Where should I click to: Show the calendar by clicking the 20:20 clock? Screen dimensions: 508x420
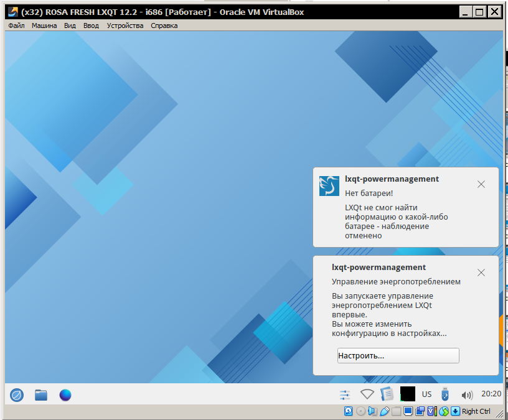point(491,393)
